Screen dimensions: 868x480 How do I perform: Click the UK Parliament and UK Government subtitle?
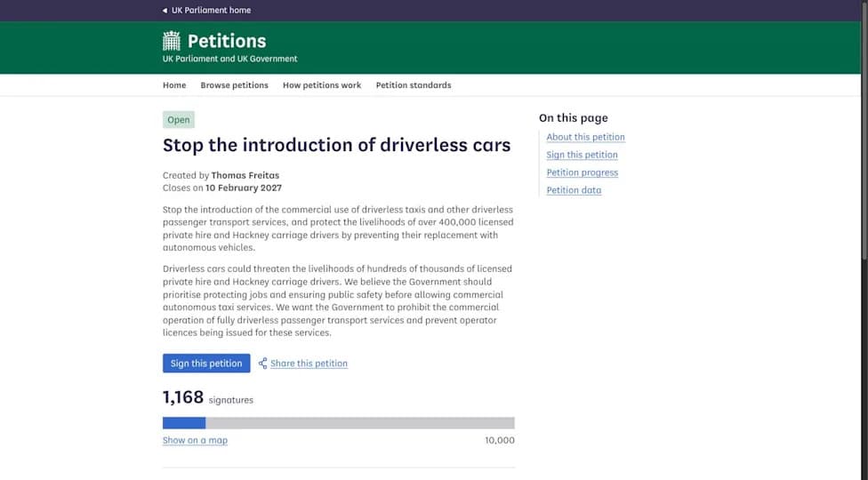tap(229, 59)
